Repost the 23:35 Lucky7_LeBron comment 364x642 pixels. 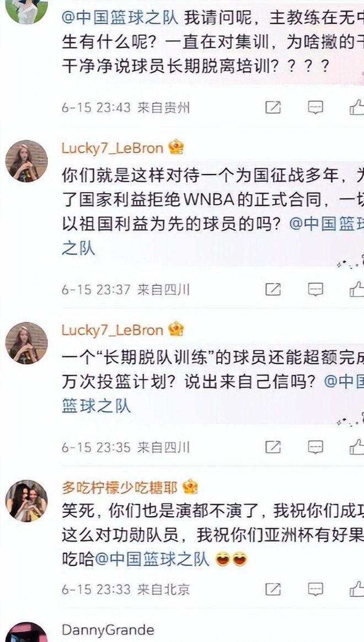click(273, 447)
